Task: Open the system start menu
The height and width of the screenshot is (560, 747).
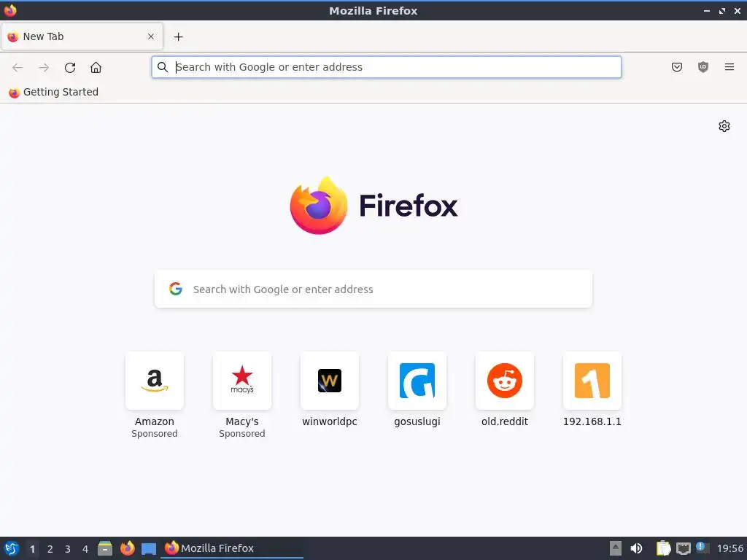Action: pyautogui.click(x=12, y=548)
